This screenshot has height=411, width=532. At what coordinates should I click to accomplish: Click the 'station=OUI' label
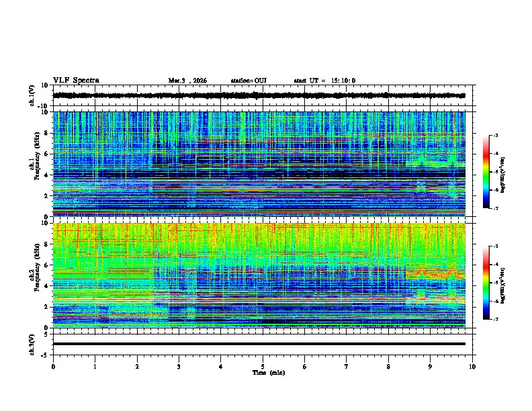tap(249, 81)
